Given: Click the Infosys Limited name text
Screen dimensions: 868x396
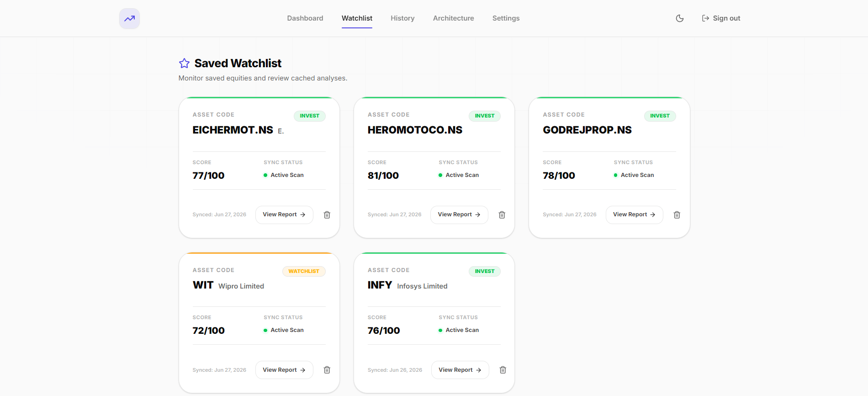Looking at the screenshot, I should coord(422,286).
